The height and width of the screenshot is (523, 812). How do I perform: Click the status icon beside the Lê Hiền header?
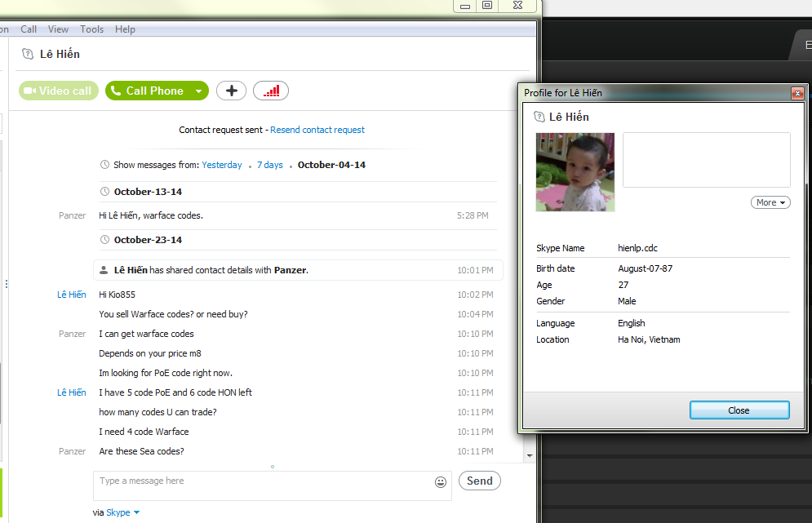tap(28, 54)
